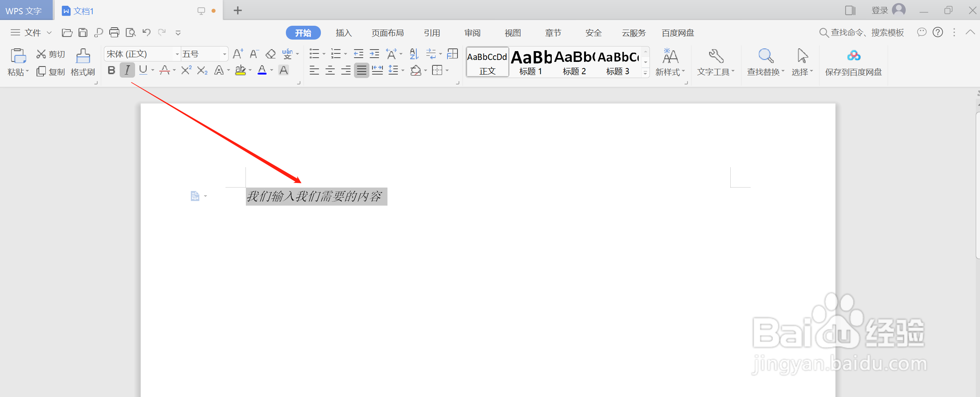Viewport: 980px width, 397px height.
Task: Clear formatting with the eraser icon
Action: coord(270,54)
